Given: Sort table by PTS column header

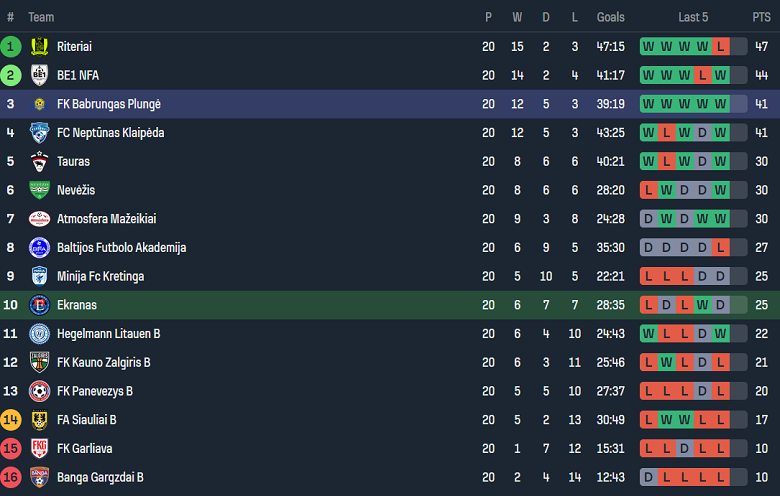Looking at the screenshot, I should click(761, 17).
